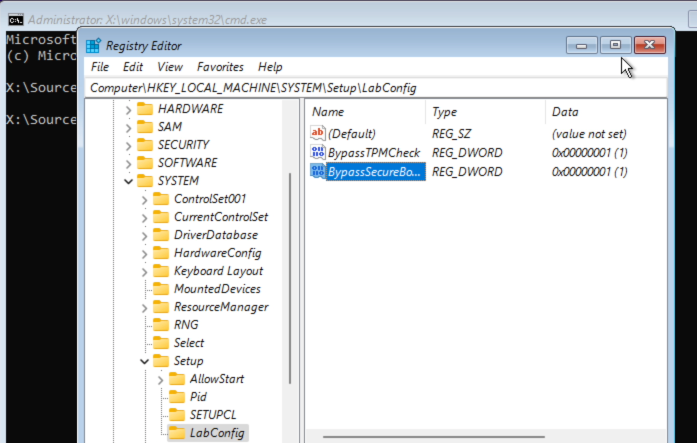Screen dimensions: 697x443
Task: Maximize the Registry Editor window
Action: [x=615, y=45]
